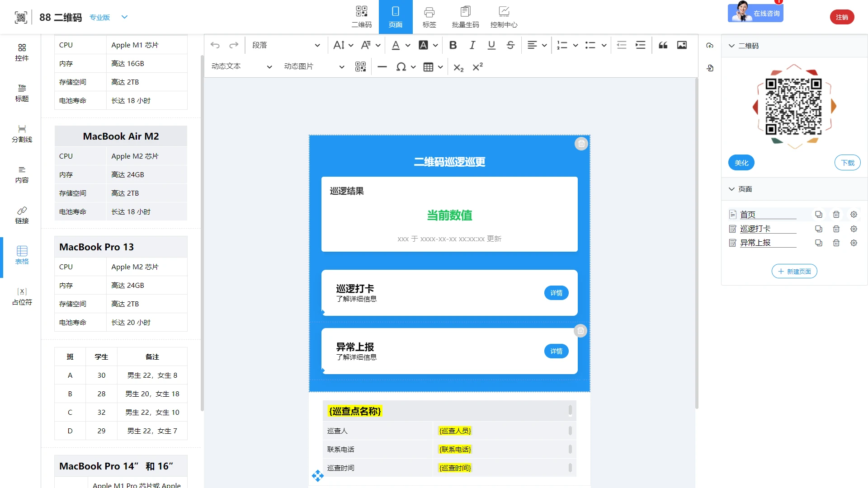Screen dimensions: 868x488
Task: Open the 段落 paragraph style dropdown
Action: point(286,45)
